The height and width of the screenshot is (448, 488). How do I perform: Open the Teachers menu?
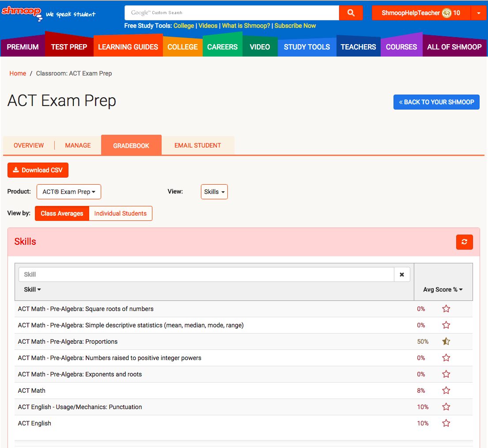pos(358,47)
